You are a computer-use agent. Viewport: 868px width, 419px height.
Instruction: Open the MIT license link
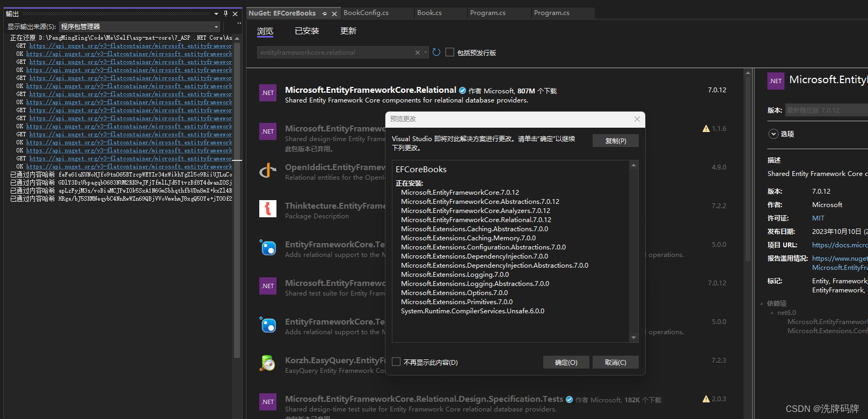tap(818, 218)
